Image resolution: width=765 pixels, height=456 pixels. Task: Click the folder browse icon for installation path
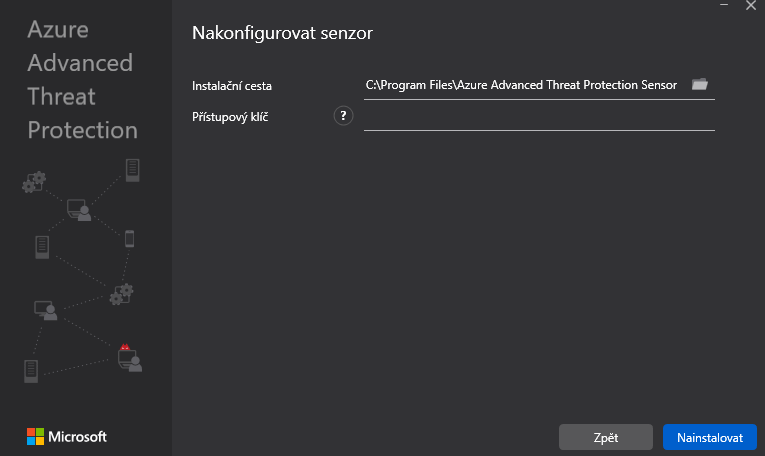(x=700, y=84)
